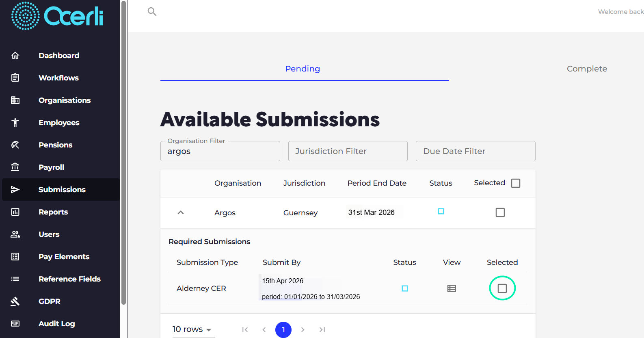This screenshot has width=644, height=338.
Task: Click the Organisation column header
Action: click(238, 183)
